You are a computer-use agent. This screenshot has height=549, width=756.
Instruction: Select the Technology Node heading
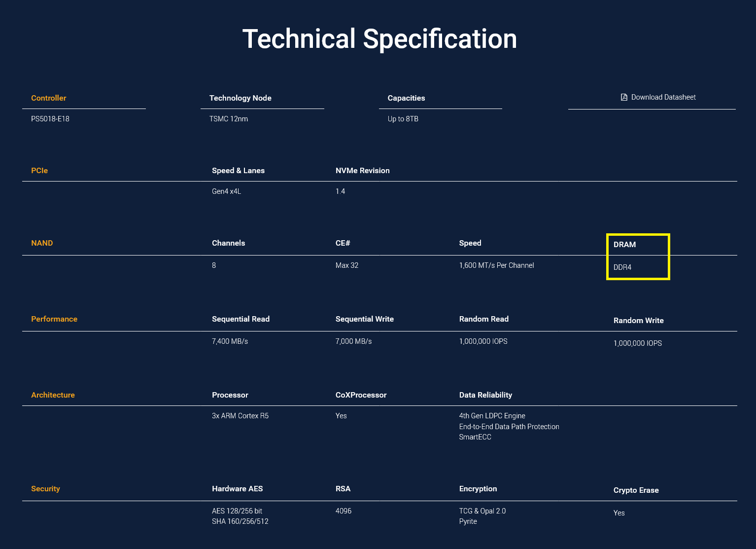241,98
